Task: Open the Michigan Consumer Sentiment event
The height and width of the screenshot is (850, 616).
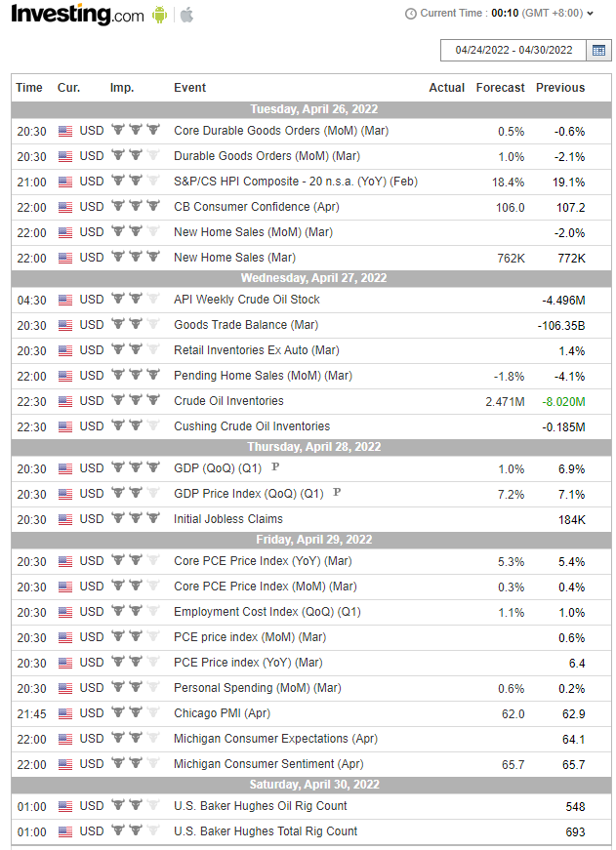Action: [x=268, y=764]
